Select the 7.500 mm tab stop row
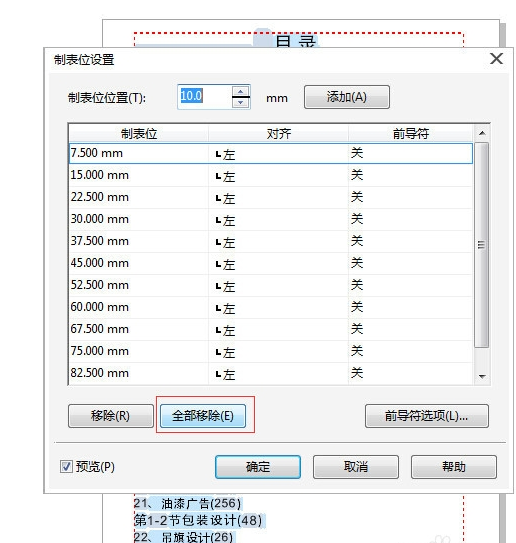Image resolution: width=516 pixels, height=543 pixels. point(271,153)
